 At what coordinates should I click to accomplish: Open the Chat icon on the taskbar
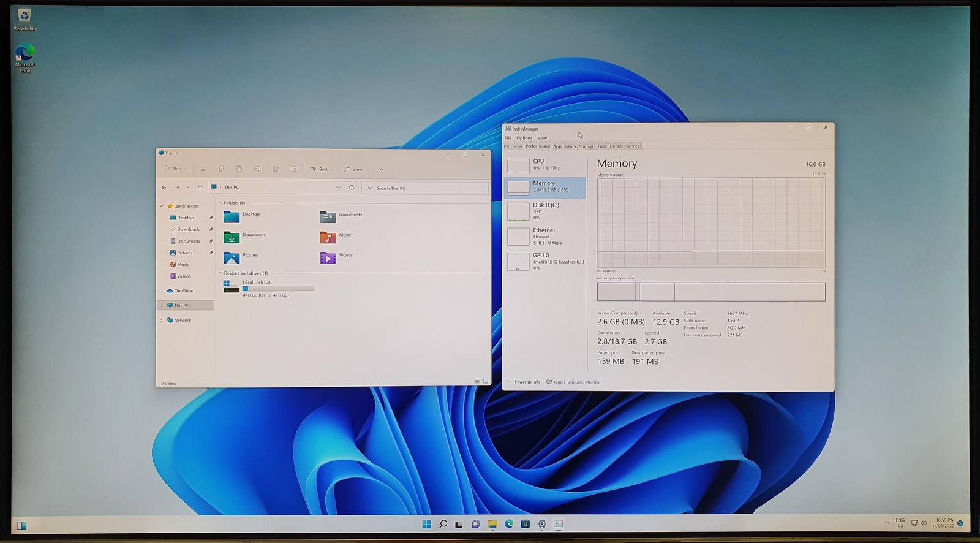tap(475, 524)
